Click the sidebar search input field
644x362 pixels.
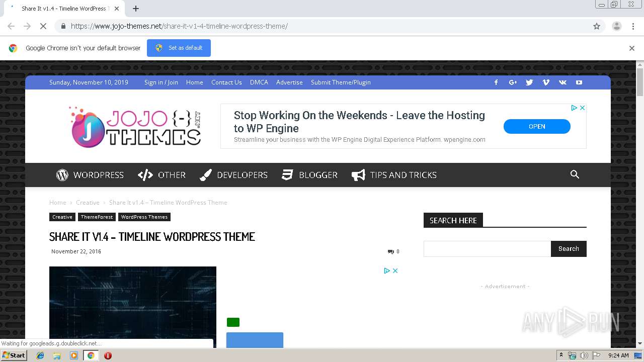[x=487, y=249]
